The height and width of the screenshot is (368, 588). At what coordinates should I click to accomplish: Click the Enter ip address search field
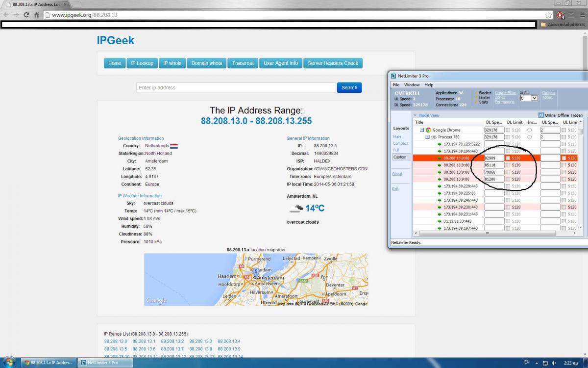pos(236,88)
